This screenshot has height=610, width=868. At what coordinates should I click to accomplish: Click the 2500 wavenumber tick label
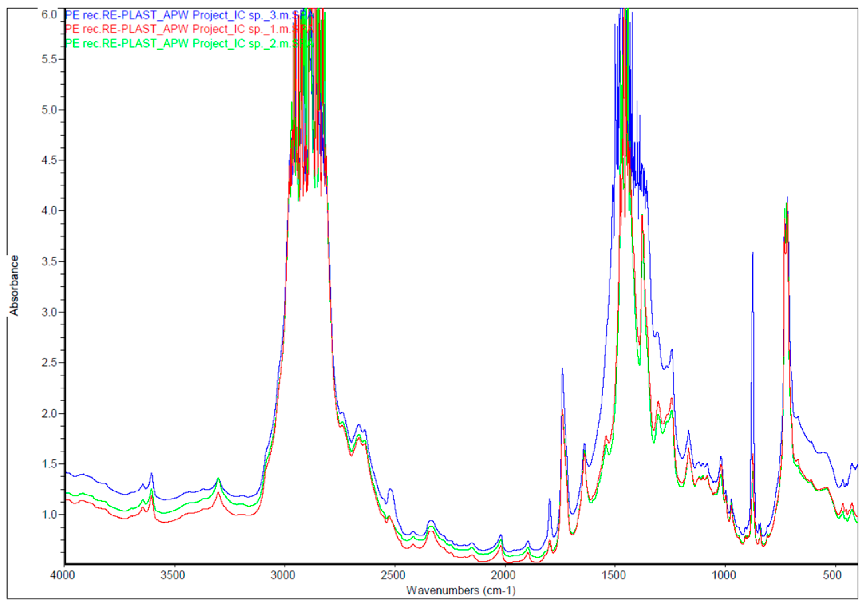point(393,576)
